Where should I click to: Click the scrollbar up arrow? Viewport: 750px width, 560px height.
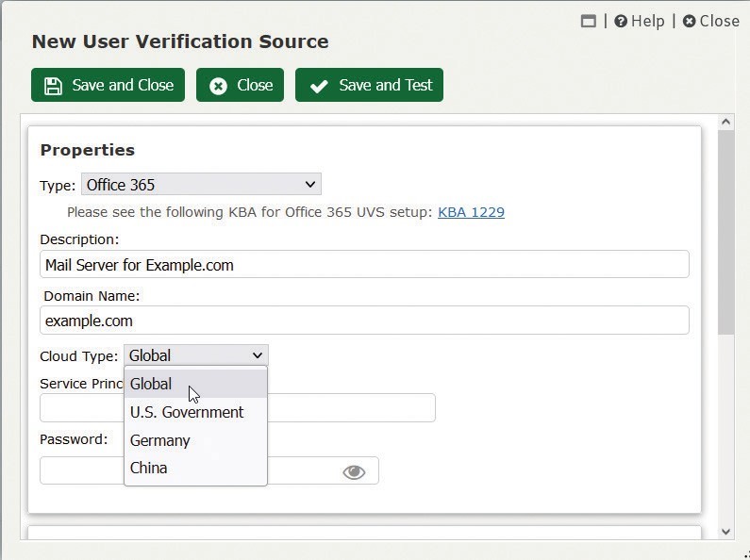click(x=726, y=123)
